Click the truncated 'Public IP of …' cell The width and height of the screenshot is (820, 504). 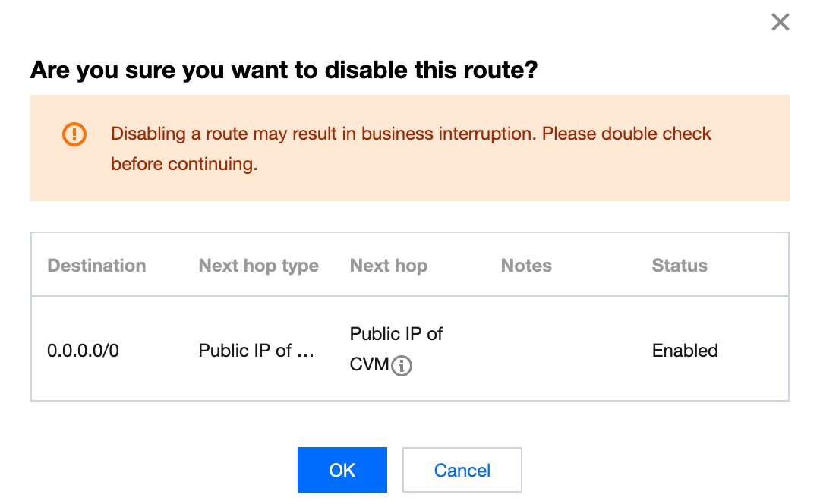pos(256,351)
